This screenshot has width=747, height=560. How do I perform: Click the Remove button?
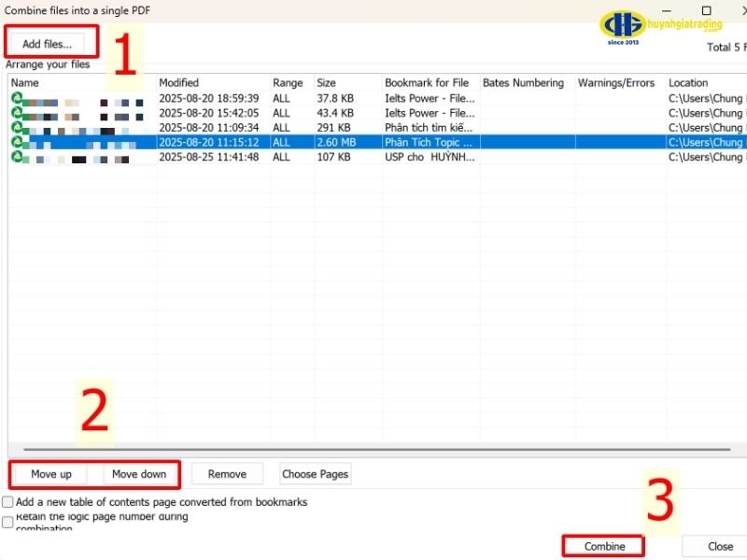(227, 473)
